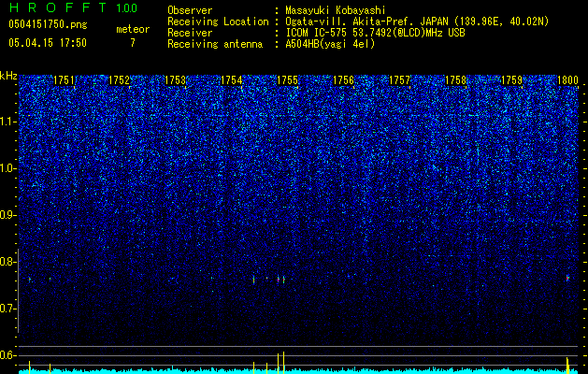The height and width of the screenshot is (374, 588).
Task: Click the 0.8 kHz axis label
Action: click(x=8, y=262)
